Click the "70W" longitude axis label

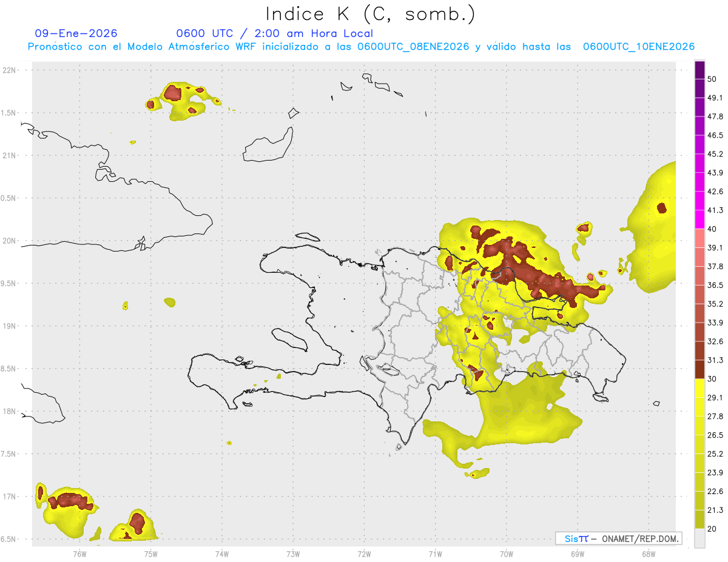(507, 554)
